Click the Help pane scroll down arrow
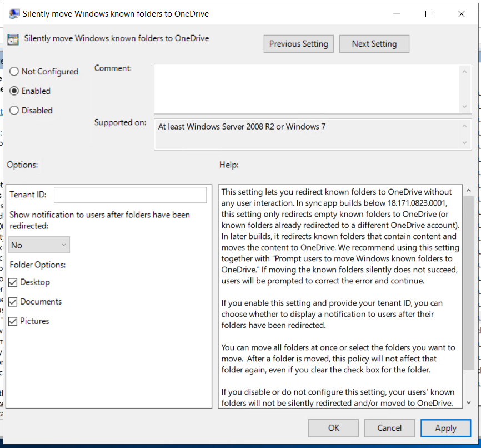 coord(469,402)
